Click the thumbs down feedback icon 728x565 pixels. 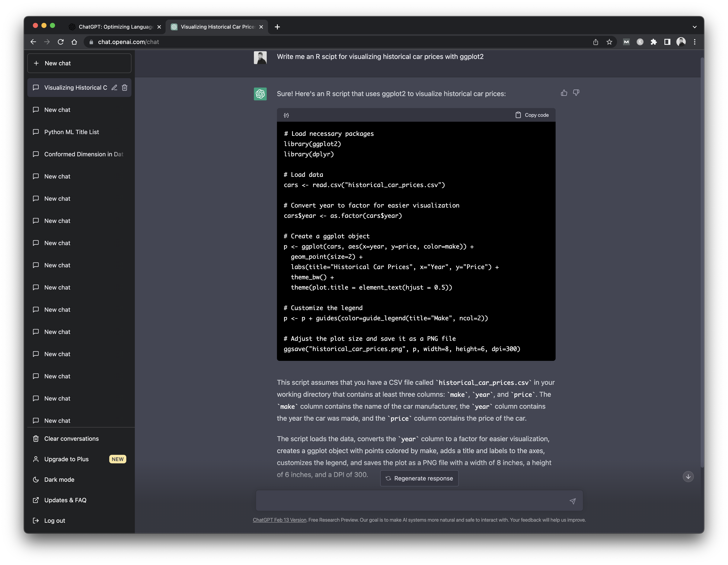click(576, 93)
